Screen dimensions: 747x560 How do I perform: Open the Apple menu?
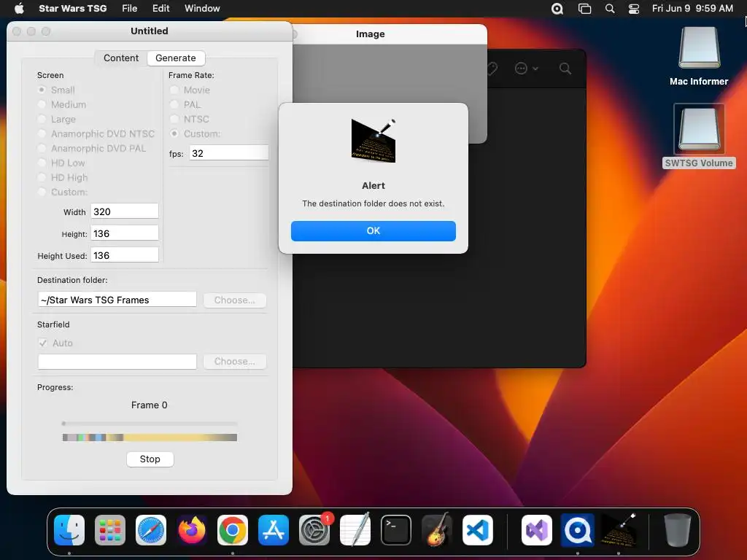[19, 8]
